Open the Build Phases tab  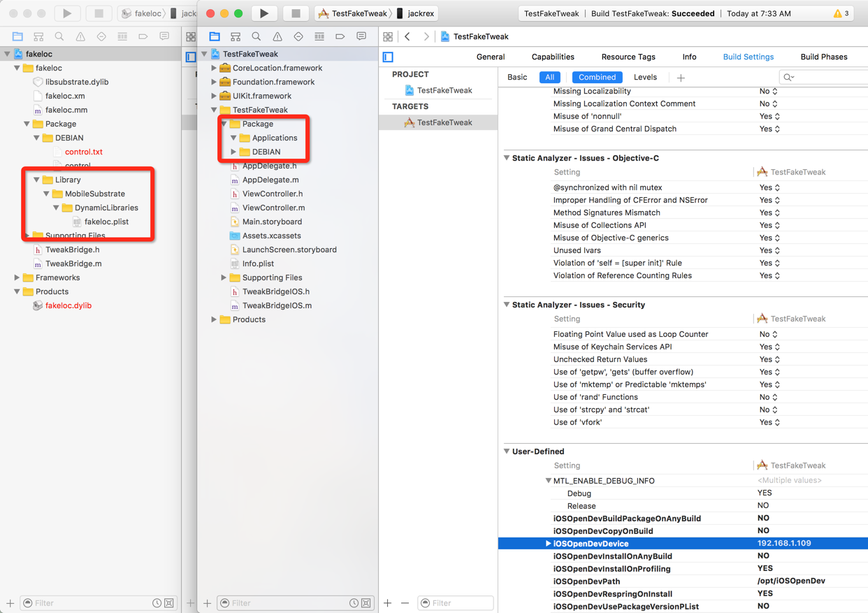click(x=824, y=57)
